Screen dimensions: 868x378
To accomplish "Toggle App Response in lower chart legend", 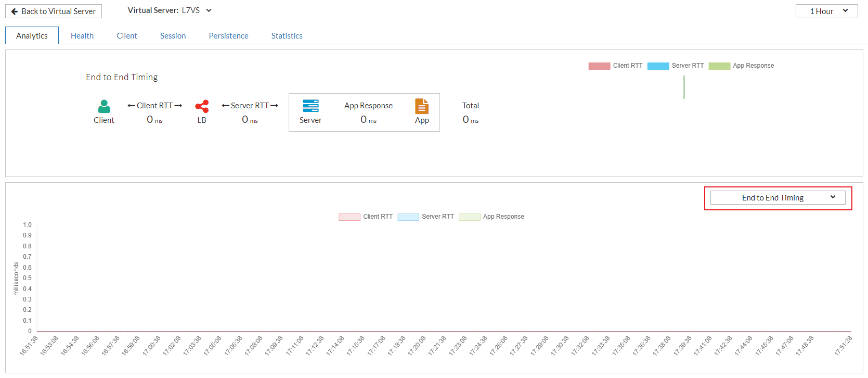I will (491, 217).
